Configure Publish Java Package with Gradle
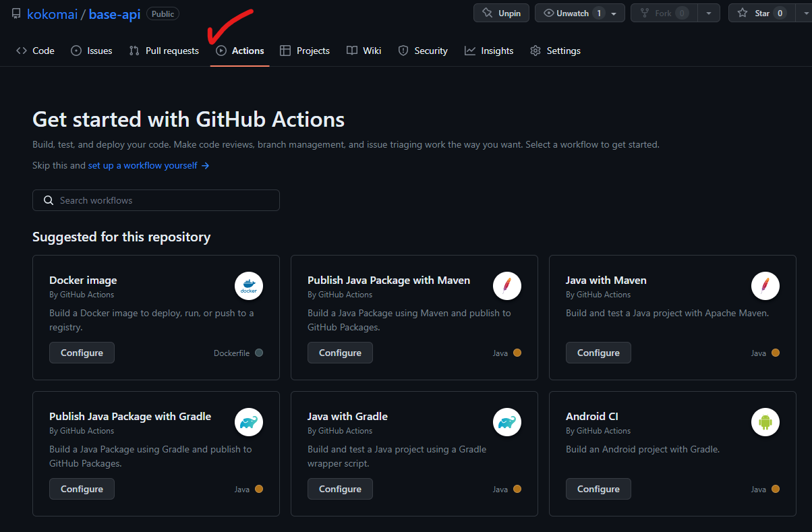Viewport: 812px width, 532px height. coord(82,489)
